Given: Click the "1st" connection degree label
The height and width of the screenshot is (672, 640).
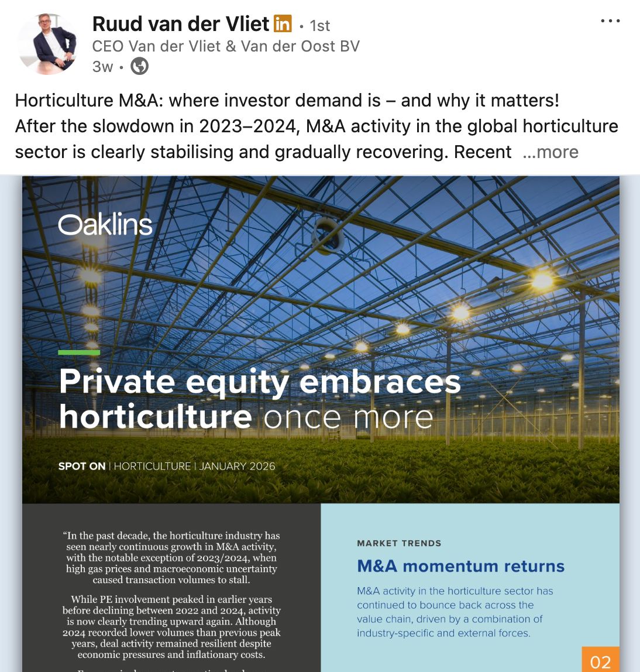Looking at the screenshot, I should click(319, 26).
